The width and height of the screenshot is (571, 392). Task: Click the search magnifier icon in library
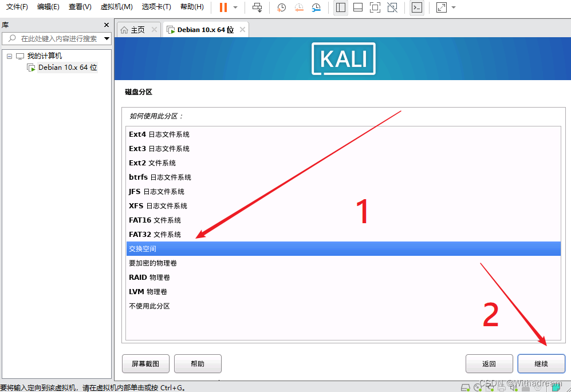[x=12, y=38]
